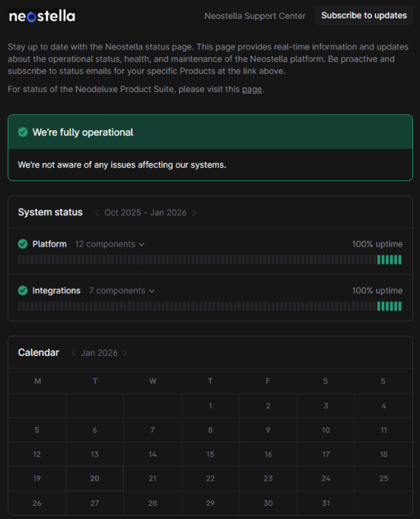Image resolution: width=420 pixels, height=519 pixels.
Task: Select January 20 in calendar
Action: pyautogui.click(x=95, y=479)
